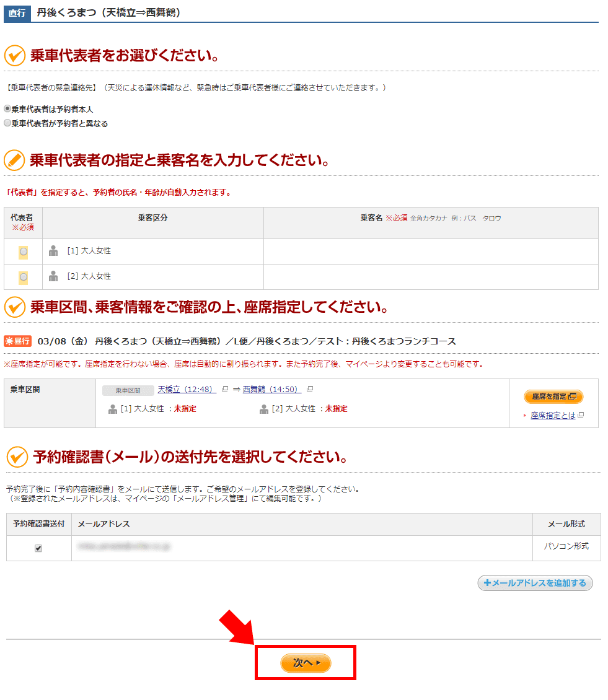Click the 昼行 daytime badge icon
Screen dimensions: 608x700
click(17, 341)
